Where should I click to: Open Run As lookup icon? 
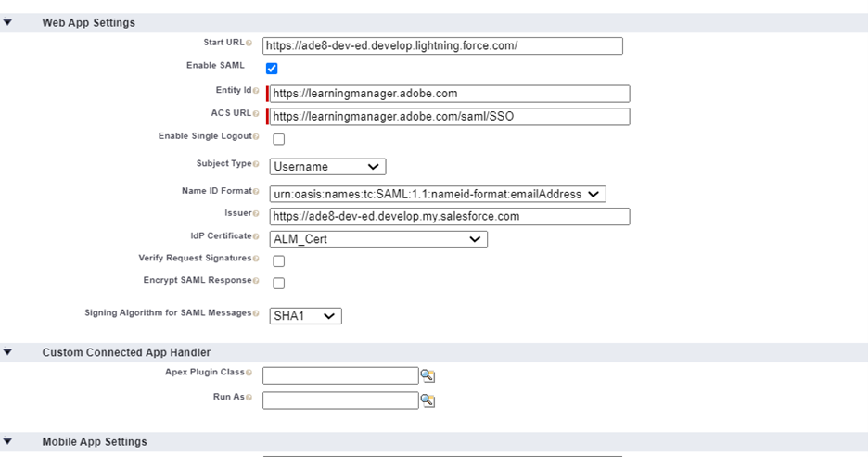pyautogui.click(x=428, y=400)
